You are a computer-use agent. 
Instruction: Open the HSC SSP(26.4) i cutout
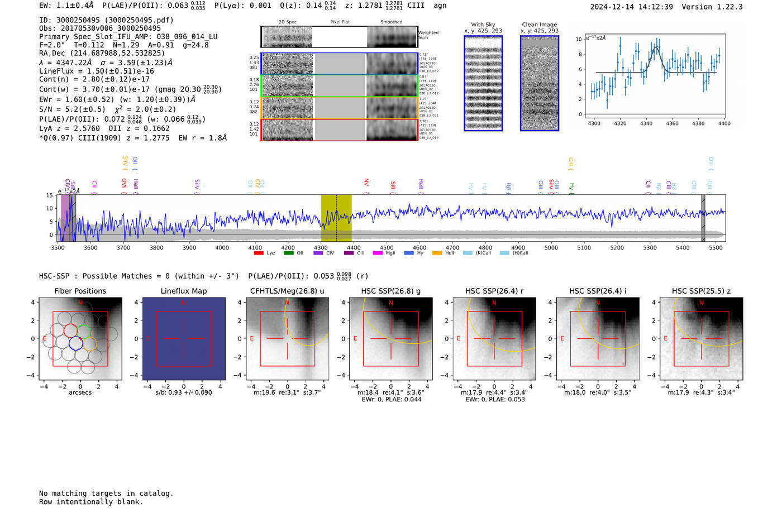pos(598,339)
